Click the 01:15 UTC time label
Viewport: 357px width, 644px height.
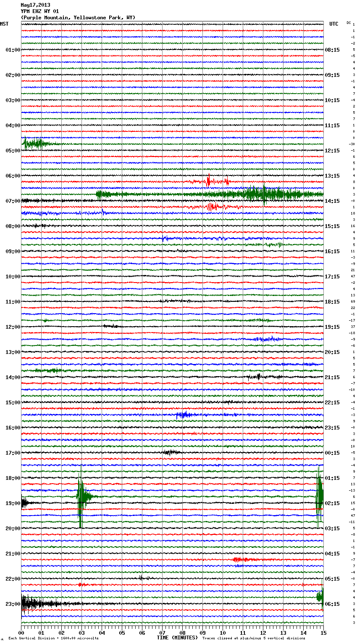tap(332, 478)
